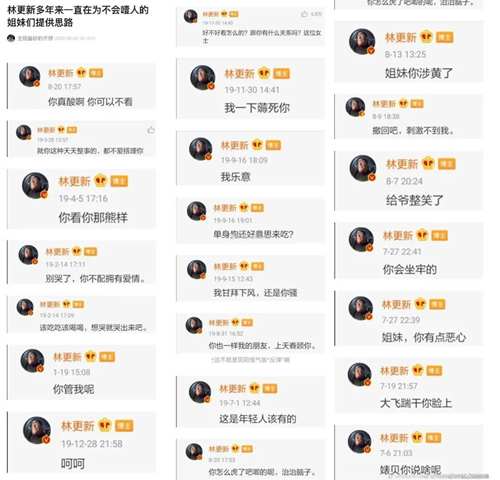
Task: Like the comment about 天天整事
Action: pos(151,130)
